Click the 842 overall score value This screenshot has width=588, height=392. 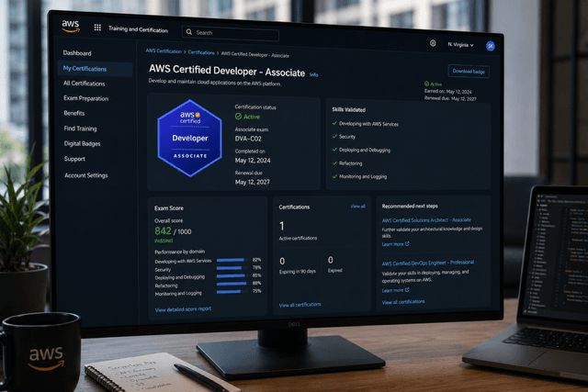pyautogui.click(x=163, y=230)
